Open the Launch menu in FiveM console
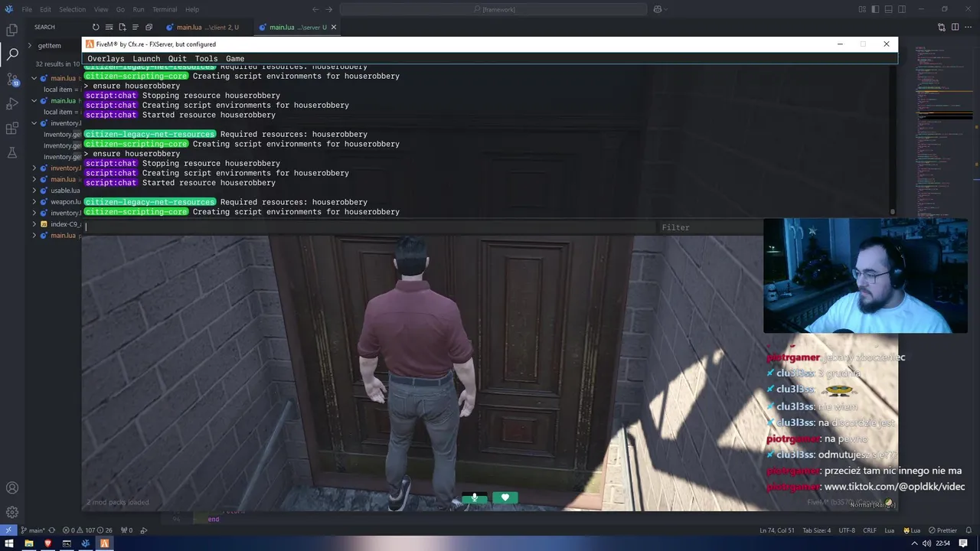The height and width of the screenshot is (551, 980). coord(146,58)
